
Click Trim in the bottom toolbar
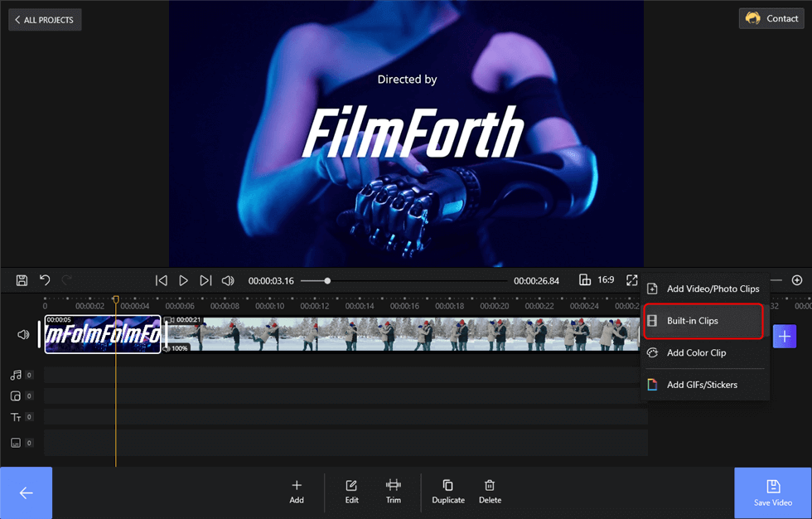pos(393,491)
